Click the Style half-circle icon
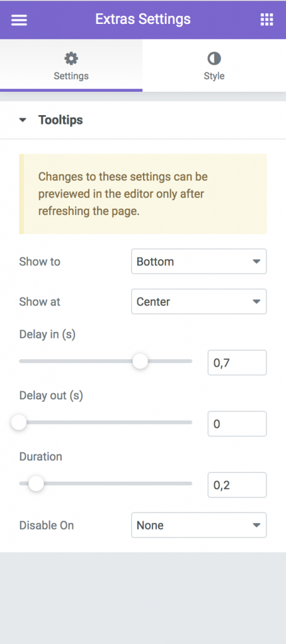286x644 pixels. click(x=214, y=58)
